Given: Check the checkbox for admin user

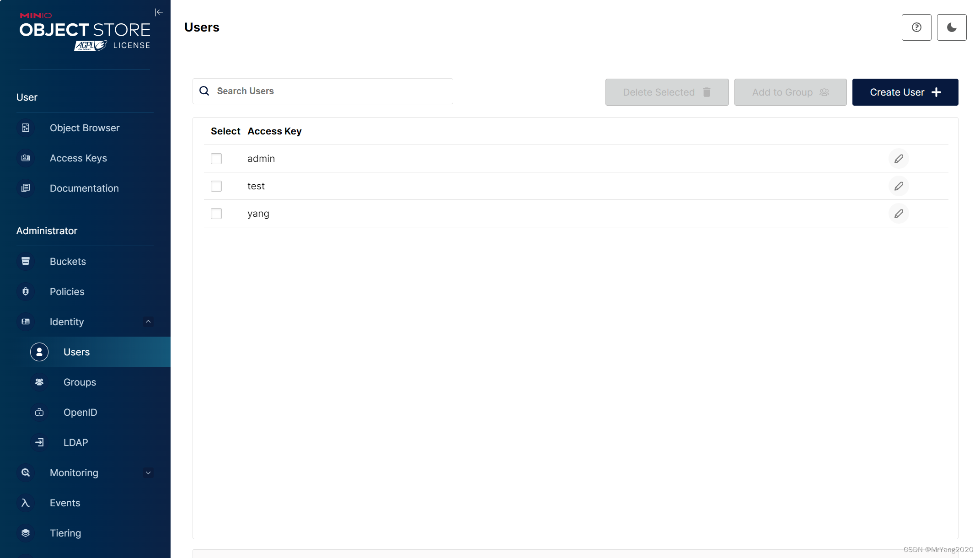Looking at the screenshot, I should 216,159.
